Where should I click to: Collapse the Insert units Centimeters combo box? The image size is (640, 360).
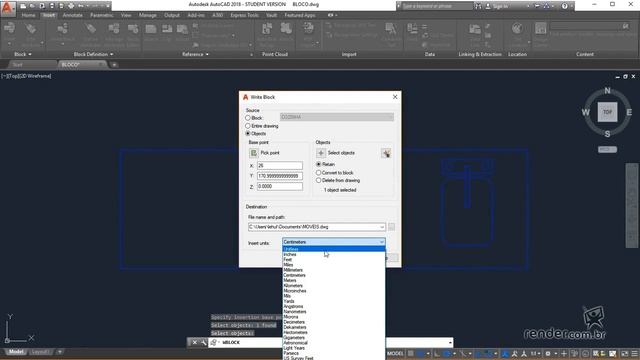tap(333, 242)
